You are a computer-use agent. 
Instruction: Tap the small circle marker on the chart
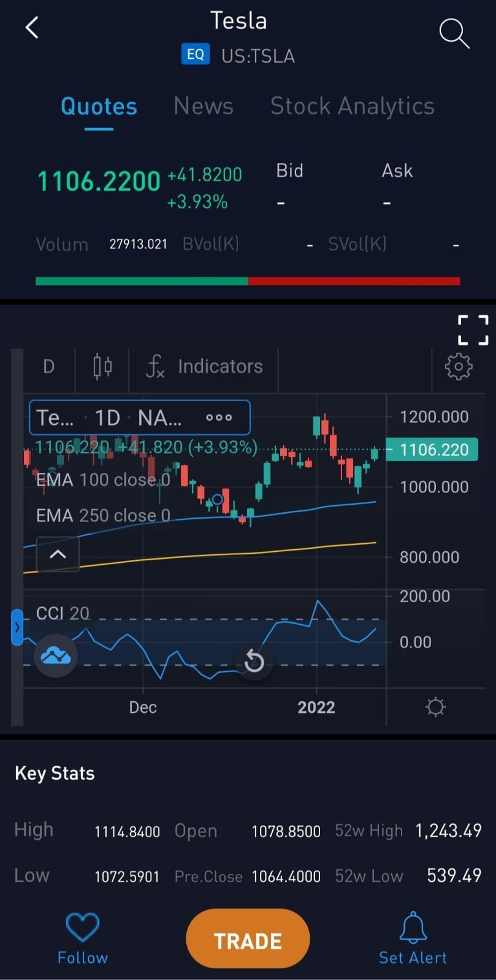coord(216,500)
